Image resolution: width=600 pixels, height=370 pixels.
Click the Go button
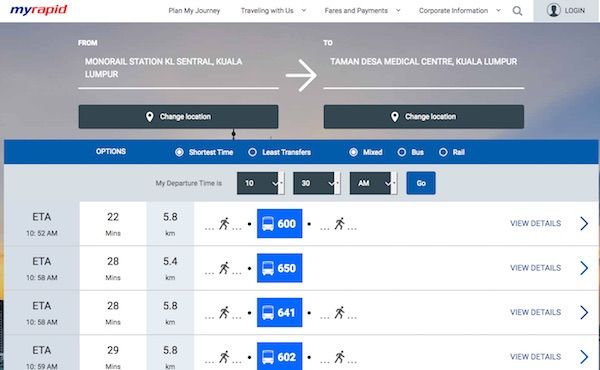pyautogui.click(x=421, y=183)
